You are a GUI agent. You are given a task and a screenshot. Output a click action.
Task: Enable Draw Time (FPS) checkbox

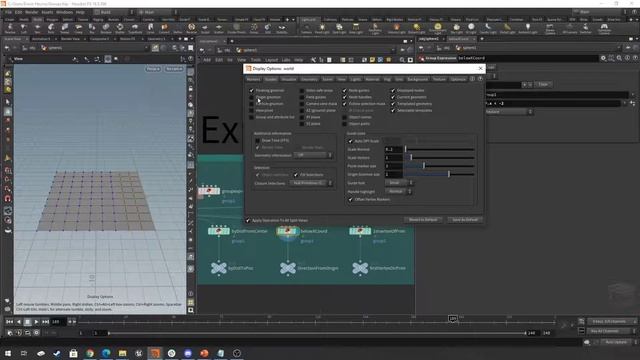(258, 140)
